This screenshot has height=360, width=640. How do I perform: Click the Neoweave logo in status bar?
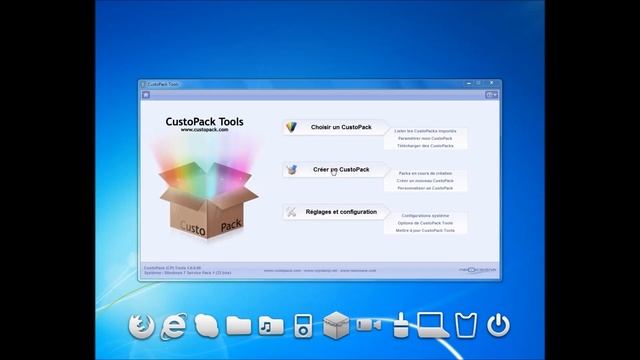(477, 270)
